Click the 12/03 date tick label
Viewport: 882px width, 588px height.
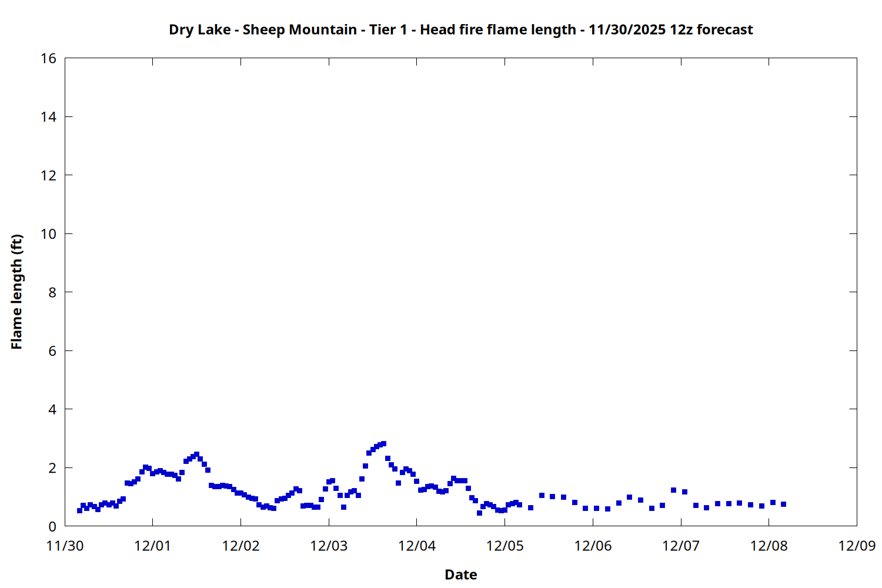329,546
